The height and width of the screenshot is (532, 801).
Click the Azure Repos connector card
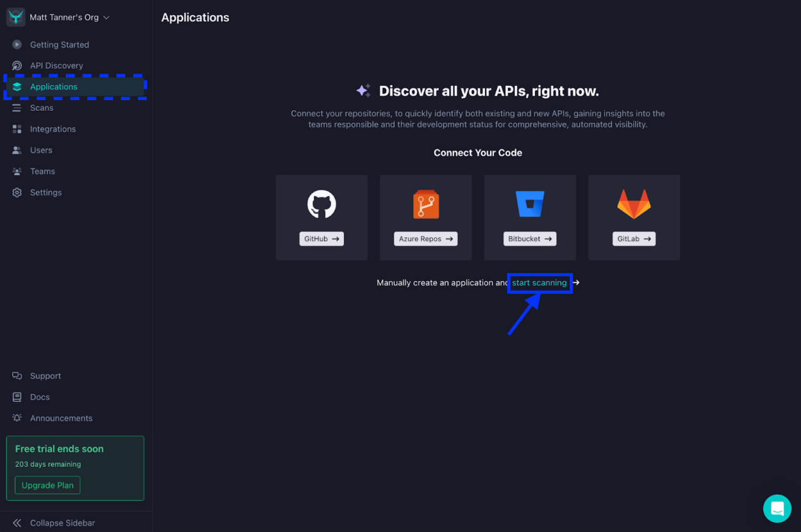pos(426,217)
